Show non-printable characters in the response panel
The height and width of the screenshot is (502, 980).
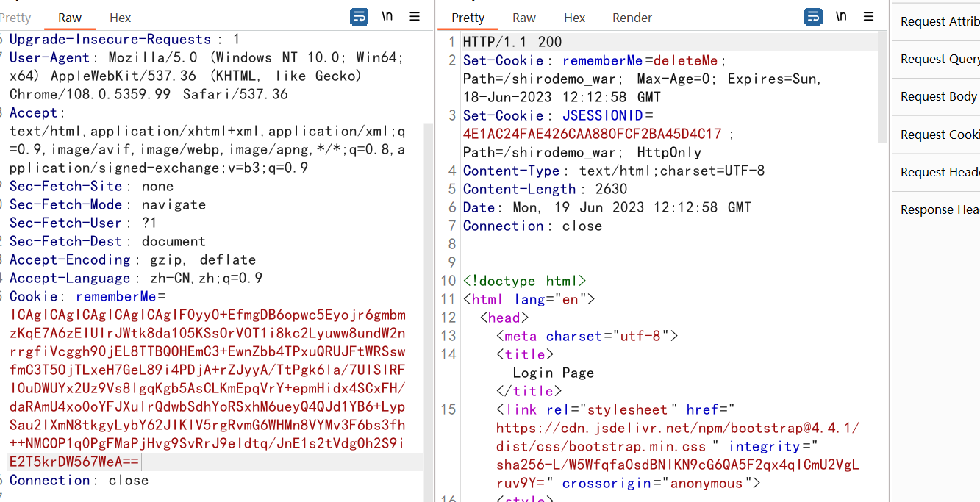[841, 17]
